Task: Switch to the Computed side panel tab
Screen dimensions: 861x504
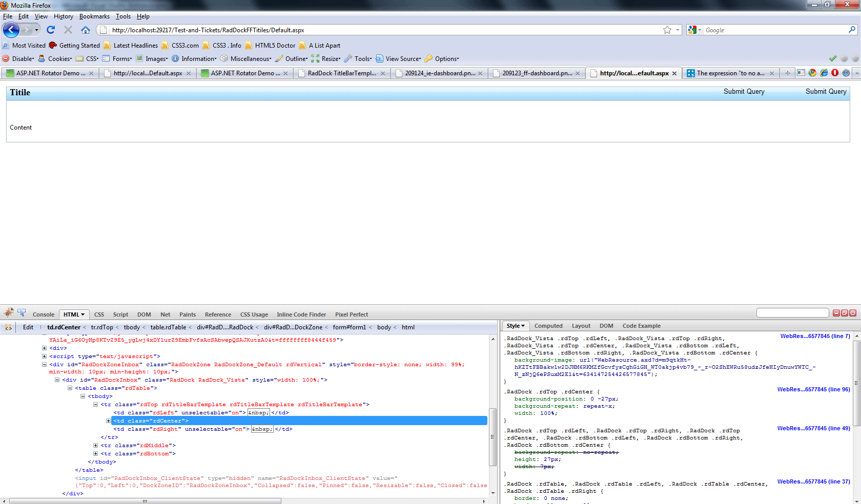Action: click(x=548, y=326)
